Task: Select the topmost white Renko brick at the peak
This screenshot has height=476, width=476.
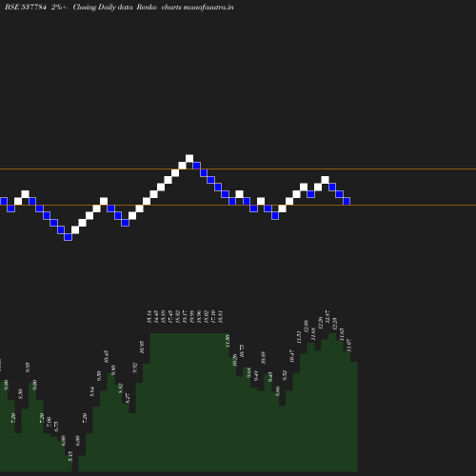Action: click(189, 158)
